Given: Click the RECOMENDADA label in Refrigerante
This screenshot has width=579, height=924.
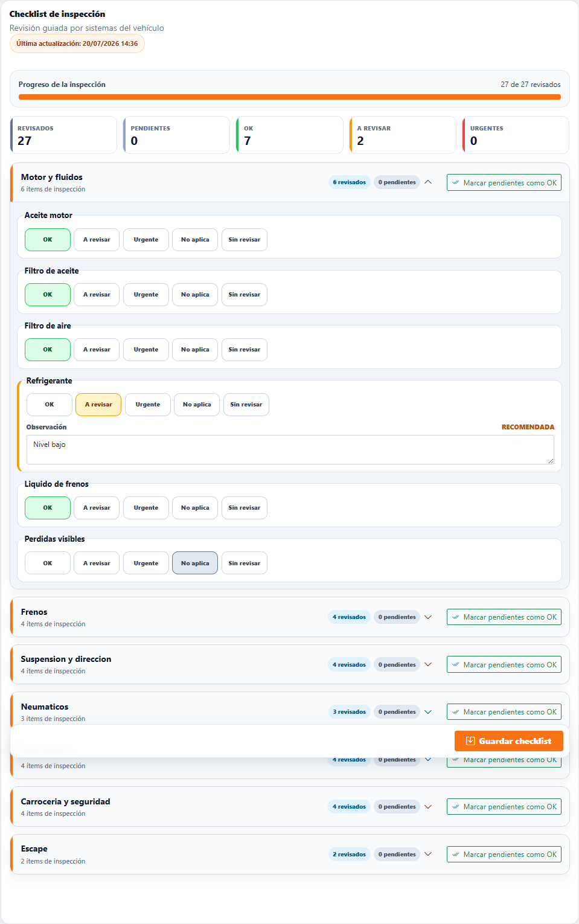Looking at the screenshot, I should [528, 427].
